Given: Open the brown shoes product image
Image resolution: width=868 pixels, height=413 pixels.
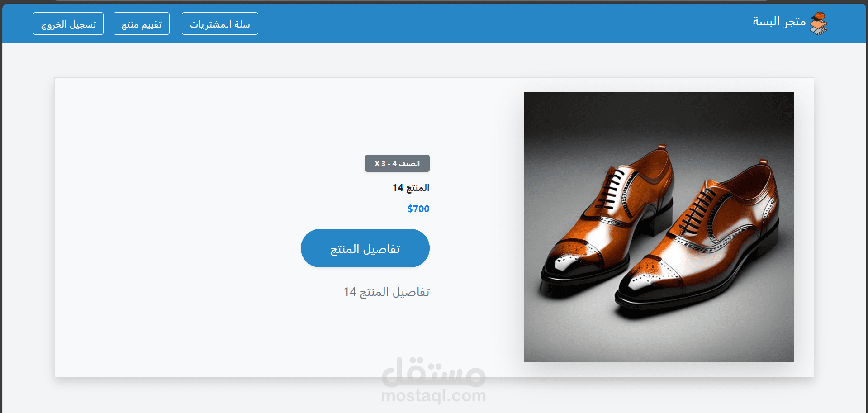Looking at the screenshot, I should point(659,227).
